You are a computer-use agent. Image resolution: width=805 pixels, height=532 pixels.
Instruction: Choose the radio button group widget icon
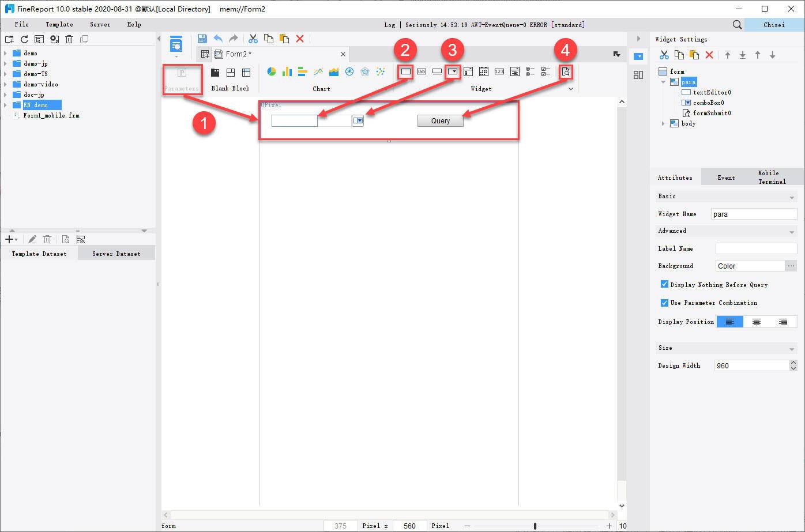(x=531, y=71)
